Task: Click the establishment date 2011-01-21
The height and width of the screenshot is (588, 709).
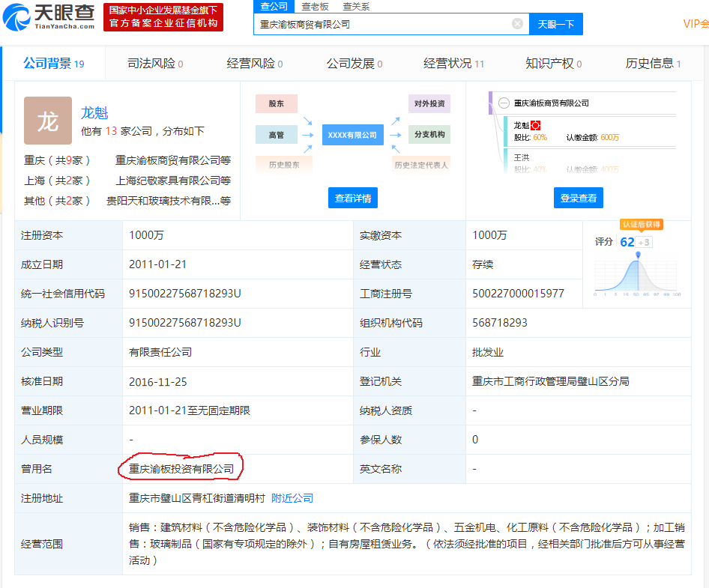Action: [x=158, y=264]
